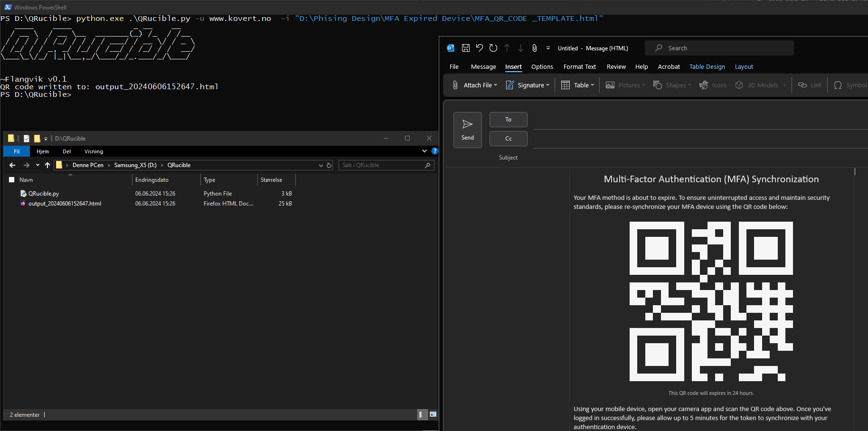The height and width of the screenshot is (431, 868).
Task: Open Customize Quick Access Toolbar dropdown
Action: (548, 48)
